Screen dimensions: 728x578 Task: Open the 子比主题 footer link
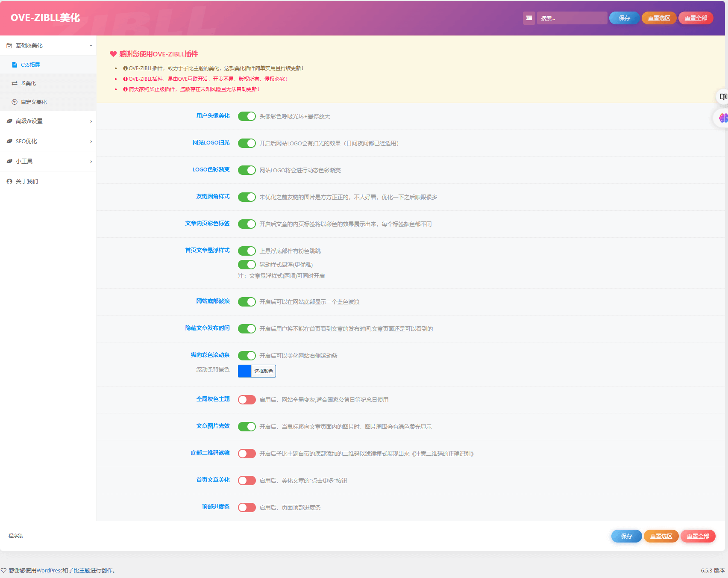click(79, 570)
